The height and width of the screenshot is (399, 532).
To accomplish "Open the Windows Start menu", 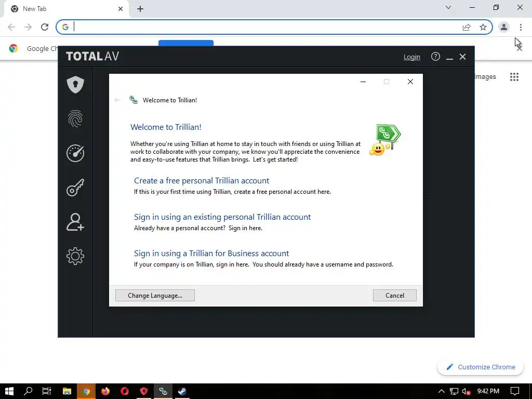I will coord(9,391).
